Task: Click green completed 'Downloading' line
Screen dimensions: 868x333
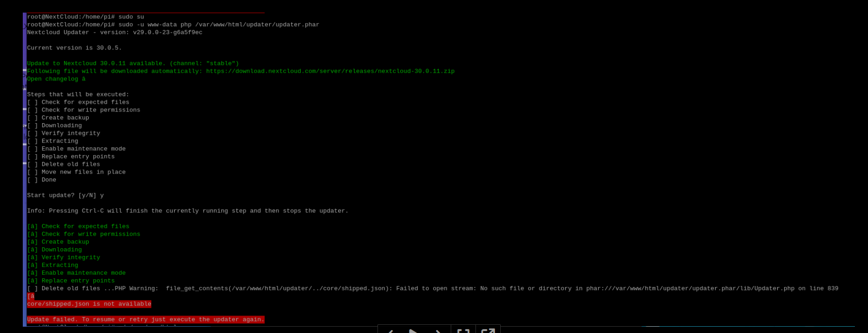Action: (54, 250)
